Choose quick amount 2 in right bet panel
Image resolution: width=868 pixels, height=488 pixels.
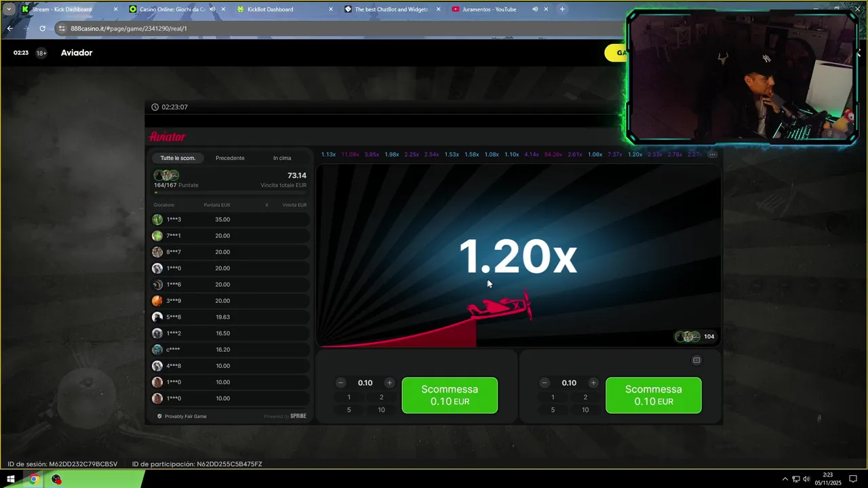pos(585,397)
